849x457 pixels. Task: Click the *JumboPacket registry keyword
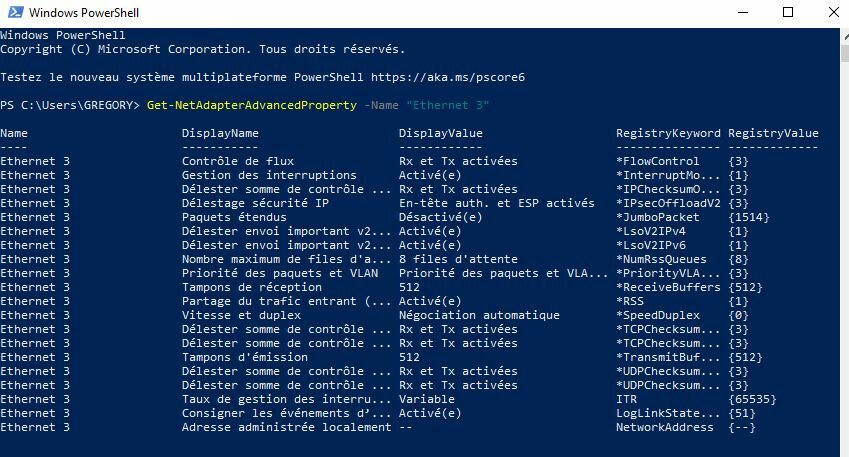click(x=661, y=217)
